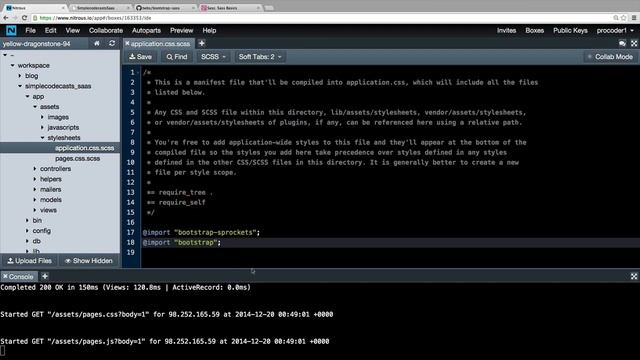Switch to the Nitrous browser tab

[x=34, y=8]
